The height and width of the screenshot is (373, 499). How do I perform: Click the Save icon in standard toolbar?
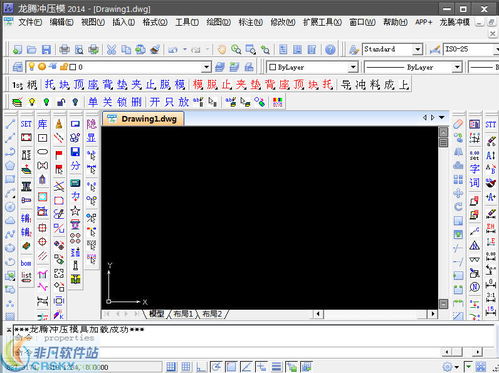[46, 50]
